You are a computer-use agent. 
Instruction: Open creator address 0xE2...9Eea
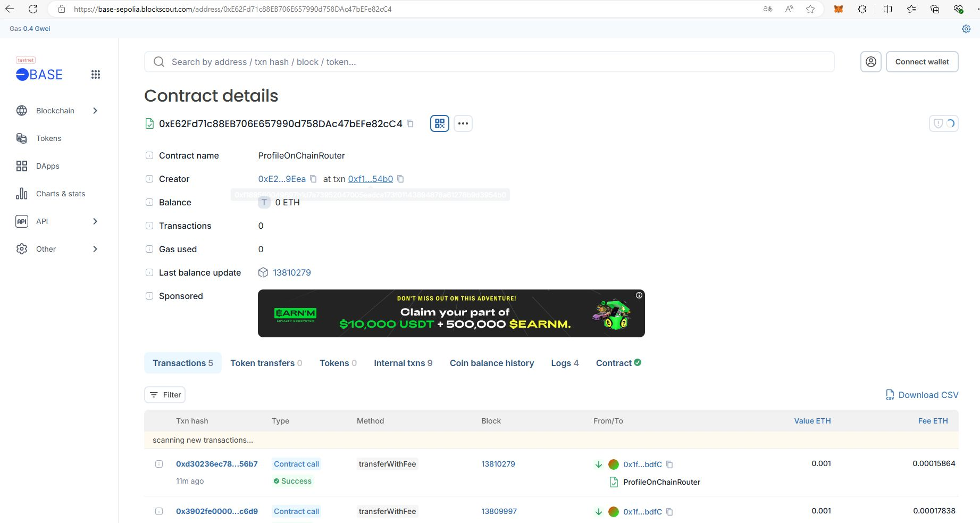point(282,179)
